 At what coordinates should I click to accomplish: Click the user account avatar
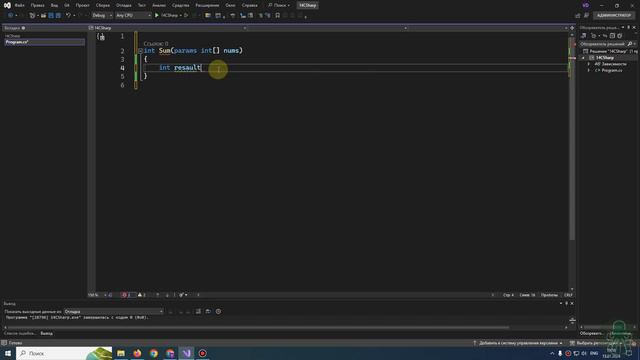point(586,5)
